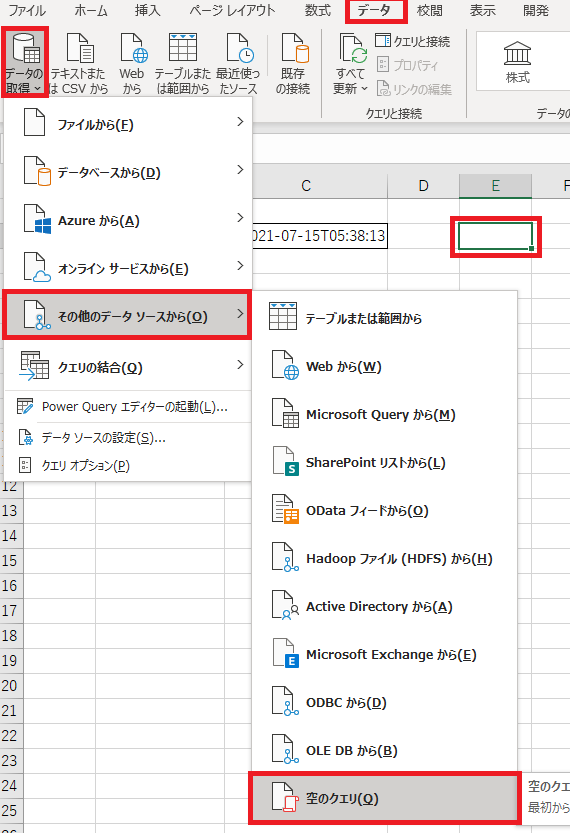Choose Microsoft Exchange から(E)

pyautogui.click(x=384, y=654)
